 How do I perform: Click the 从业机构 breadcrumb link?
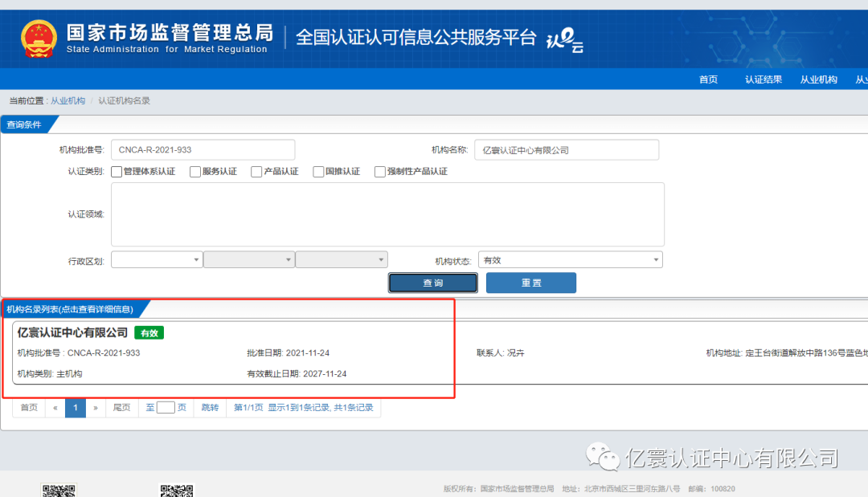pos(68,100)
